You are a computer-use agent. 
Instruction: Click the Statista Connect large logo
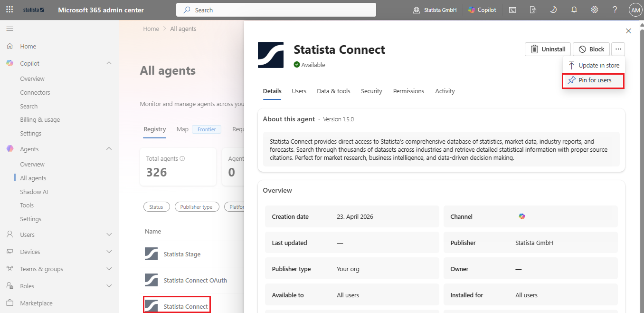click(x=271, y=55)
